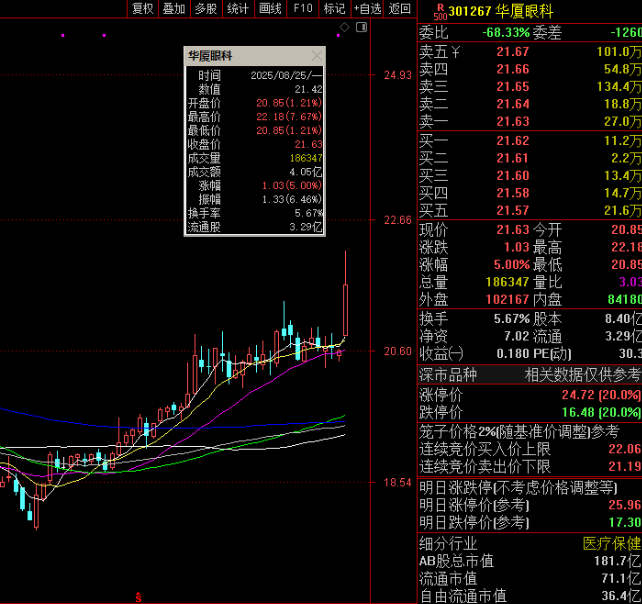
Task: Click the 细分行业 link 医疗保健
Action: click(x=612, y=544)
